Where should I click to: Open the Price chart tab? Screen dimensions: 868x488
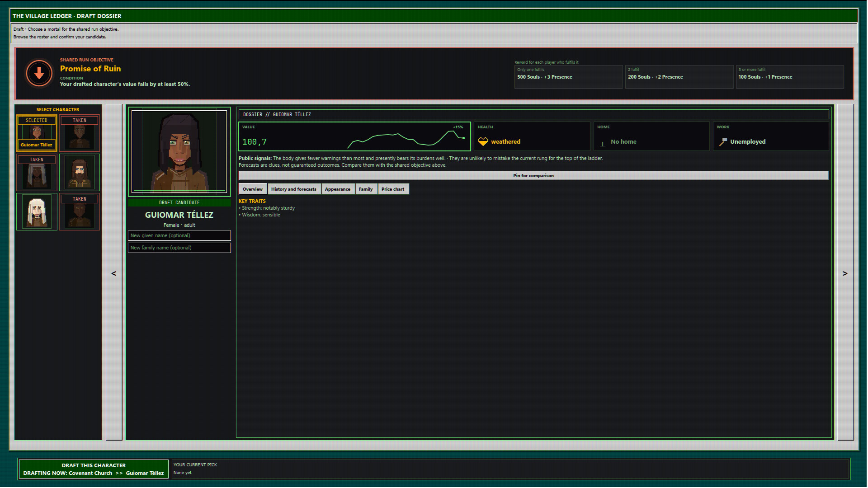(x=393, y=189)
